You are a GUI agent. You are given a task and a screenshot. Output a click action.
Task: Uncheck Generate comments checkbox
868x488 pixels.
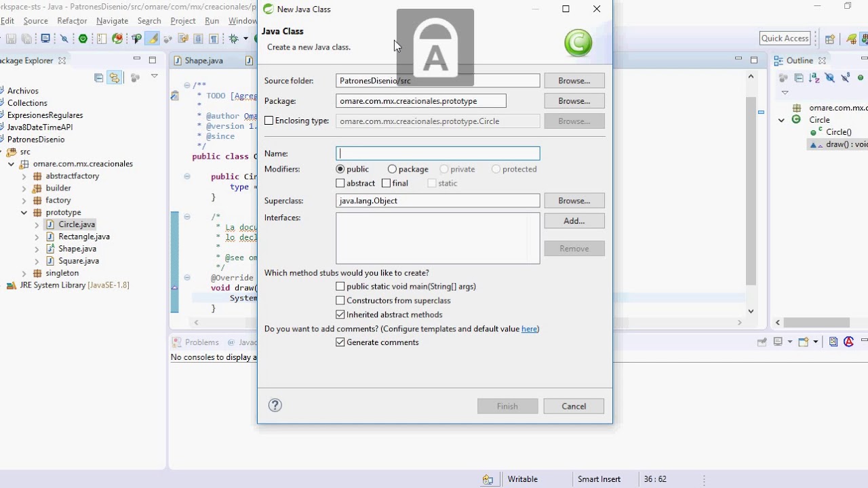(x=340, y=342)
